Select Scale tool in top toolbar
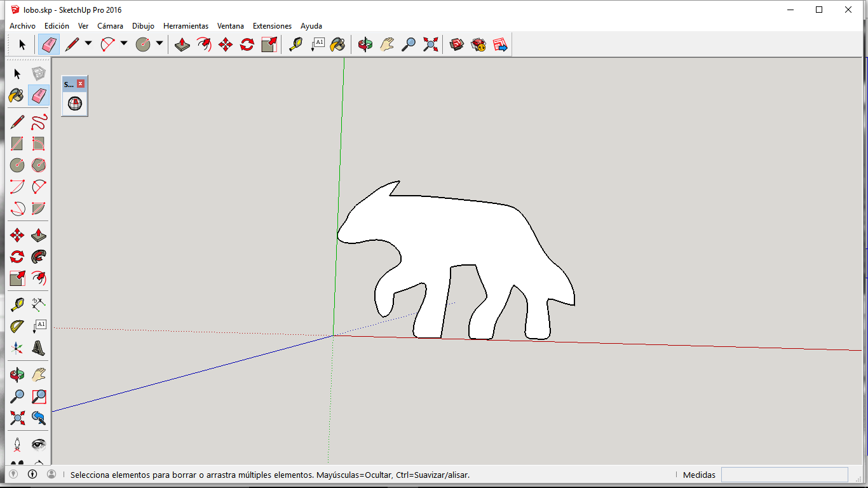This screenshot has width=868, height=488. click(269, 44)
